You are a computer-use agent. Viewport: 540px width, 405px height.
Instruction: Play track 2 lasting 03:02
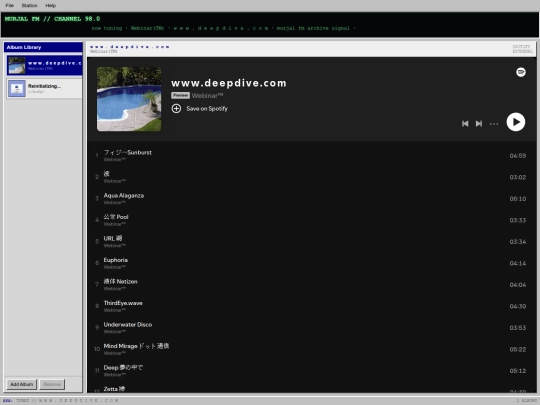click(x=312, y=177)
